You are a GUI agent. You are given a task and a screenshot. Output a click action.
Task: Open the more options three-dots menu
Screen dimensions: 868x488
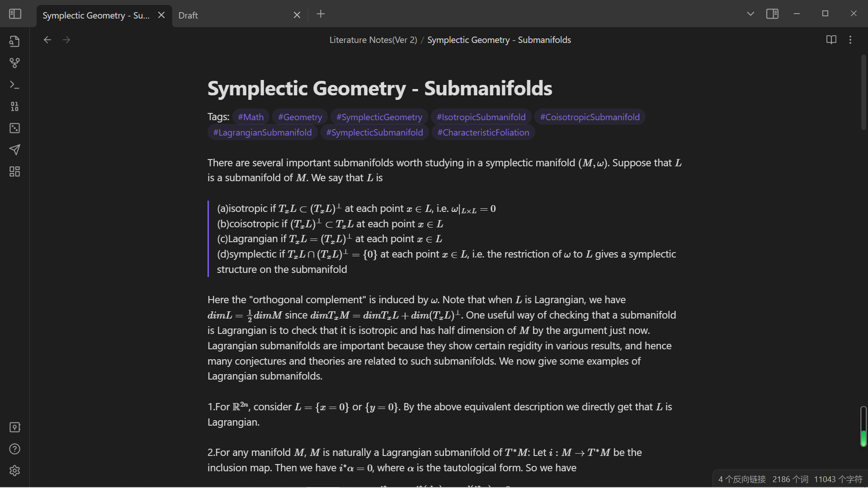pos(850,40)
